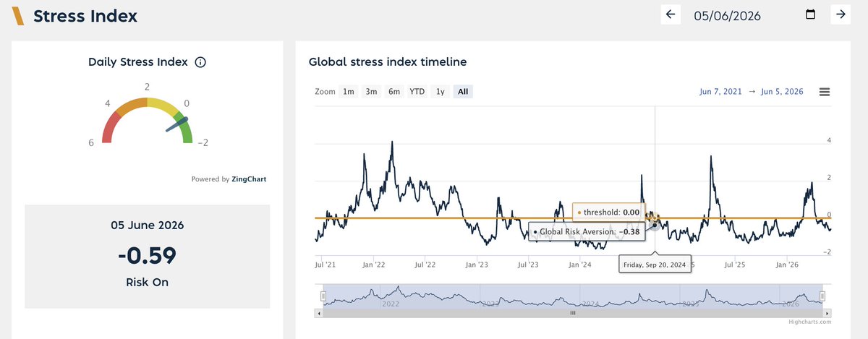Click the 2022 label in navigator

[391, 304]
